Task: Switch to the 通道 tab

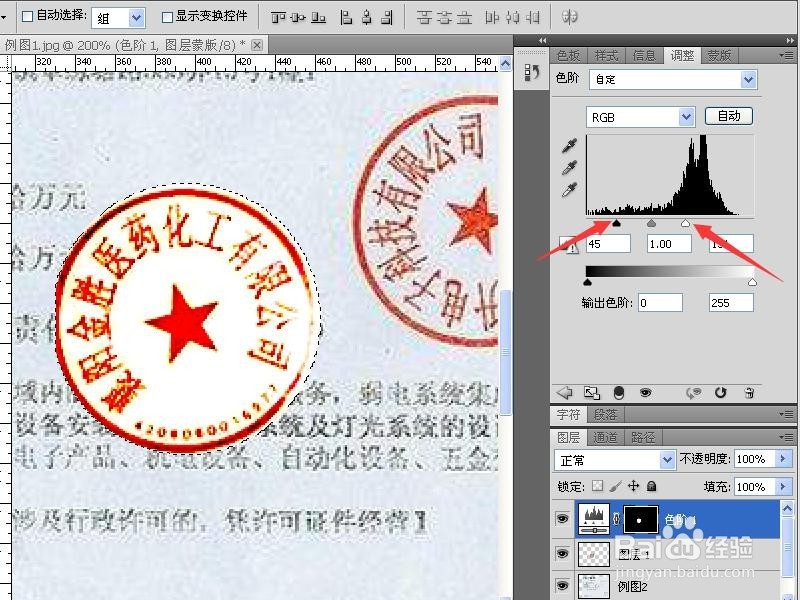Action: tap(605, 437)
